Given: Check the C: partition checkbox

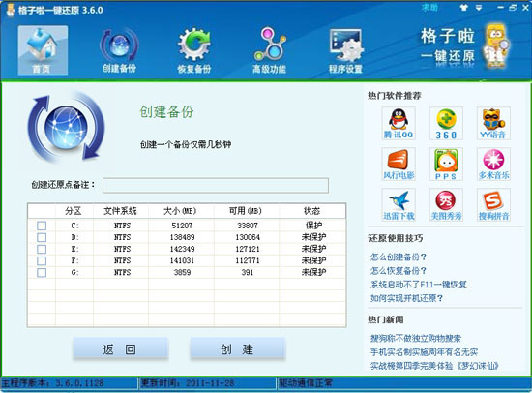Looking at the screenshot, I should point(42,226).
